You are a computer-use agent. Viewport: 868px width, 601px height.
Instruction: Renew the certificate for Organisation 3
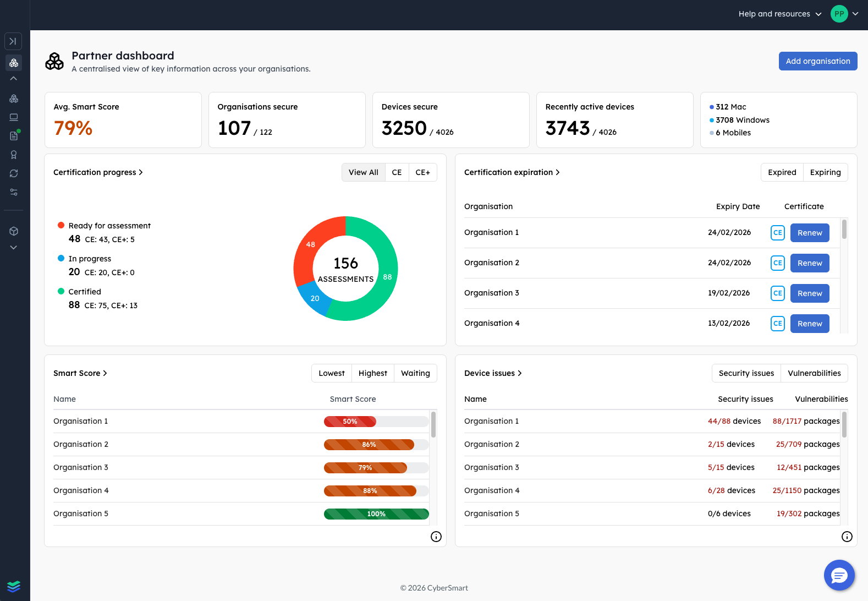(809, 293)
